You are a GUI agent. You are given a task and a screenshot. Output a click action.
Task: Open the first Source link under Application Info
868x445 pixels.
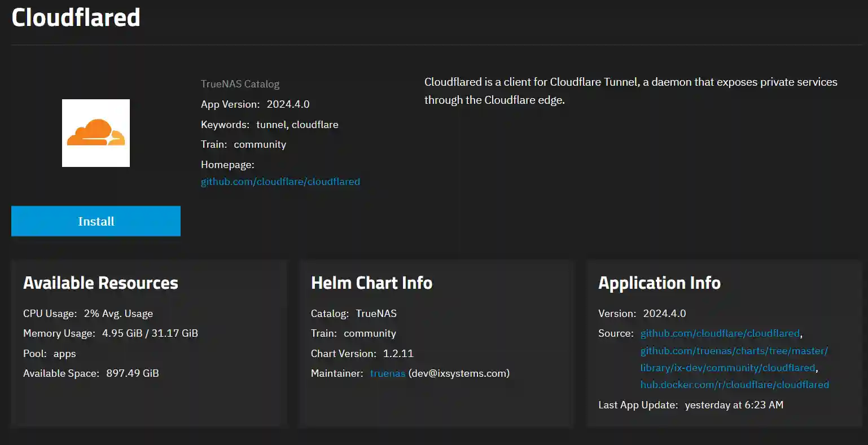click(718, 333)
